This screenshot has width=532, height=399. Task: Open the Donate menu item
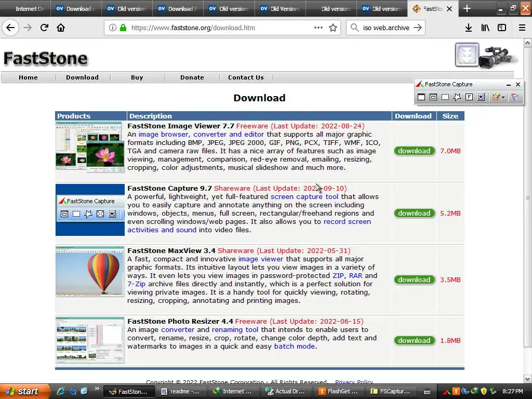pos(192,77)
